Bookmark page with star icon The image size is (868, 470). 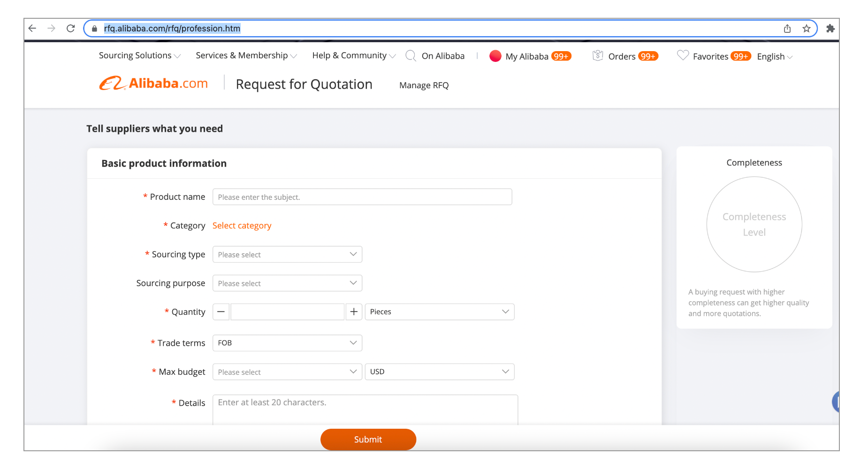coord(807,29)
